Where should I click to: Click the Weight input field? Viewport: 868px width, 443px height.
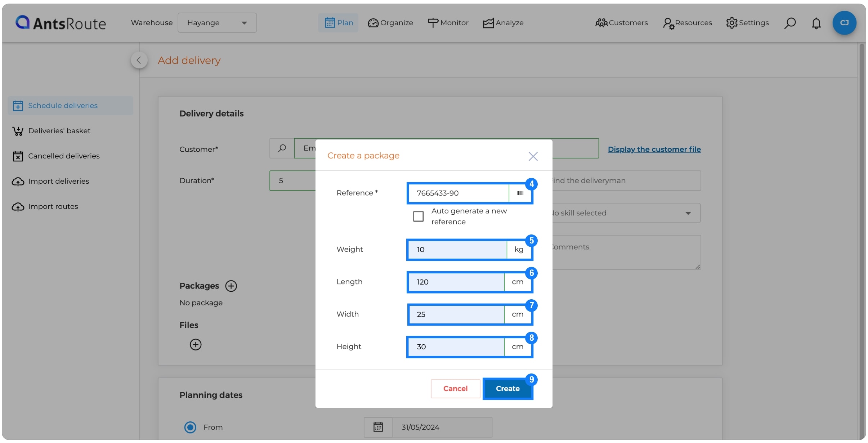pos(458,249)
